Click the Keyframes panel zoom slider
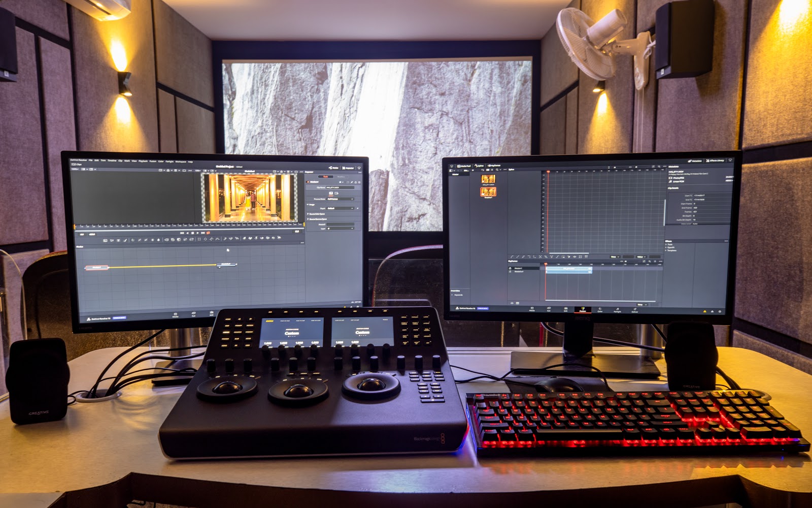The width and height of the screenshot is (812, 508). click(x=632, y=261)
